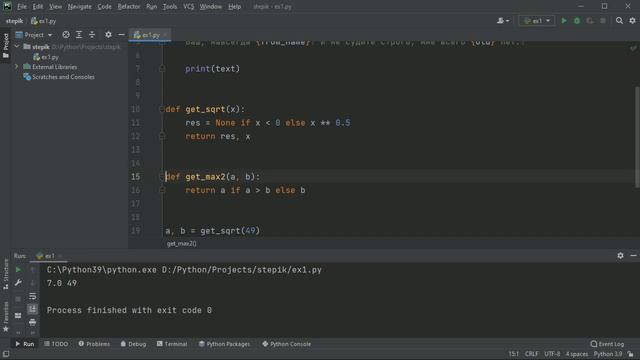
Task: Open Search Everywhere magnifier icon
Action: [x=619, y=20]
